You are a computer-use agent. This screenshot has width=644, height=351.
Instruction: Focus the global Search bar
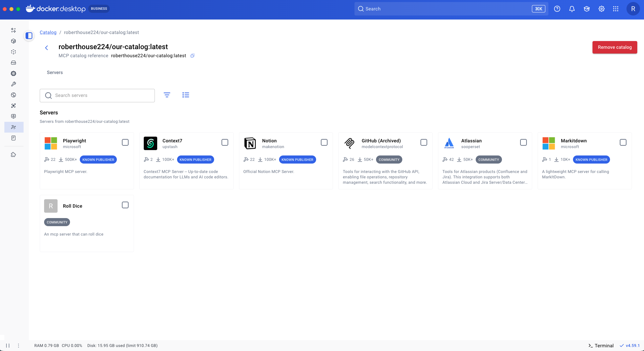point(451,9)
